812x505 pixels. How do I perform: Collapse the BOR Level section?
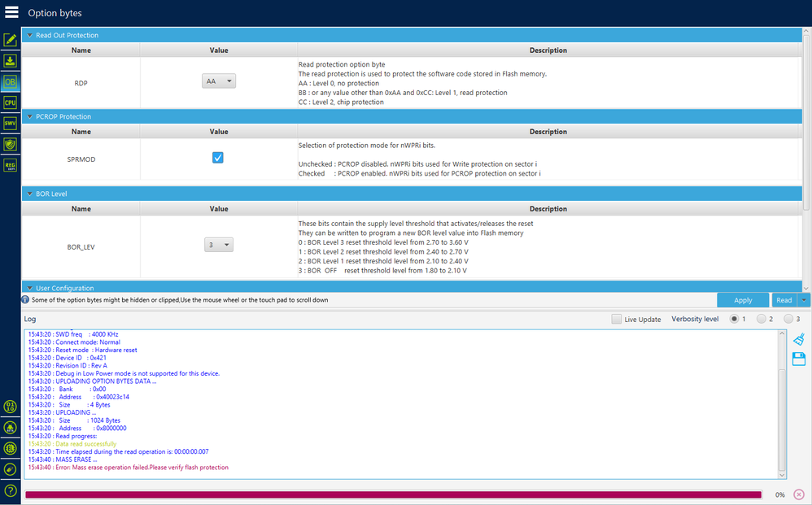coord(29,194)
